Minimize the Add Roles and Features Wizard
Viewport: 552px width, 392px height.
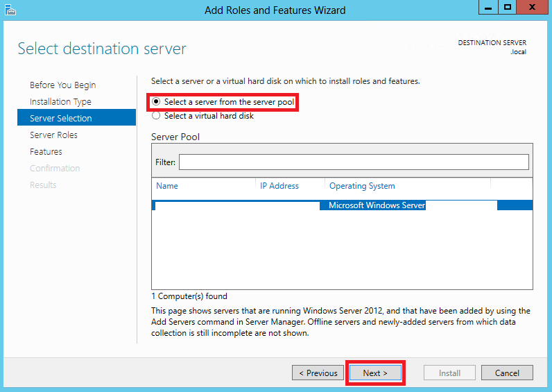coord(488,7)
